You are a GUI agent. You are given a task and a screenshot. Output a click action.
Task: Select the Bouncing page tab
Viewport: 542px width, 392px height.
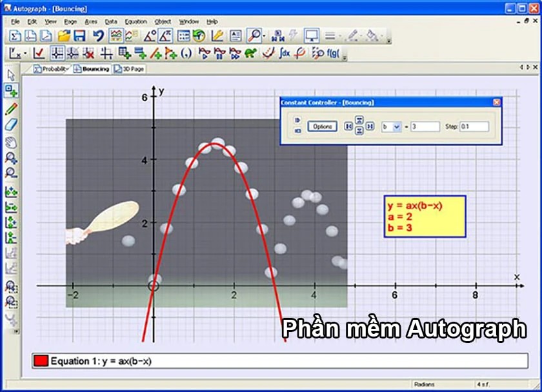tap(92, 69)
